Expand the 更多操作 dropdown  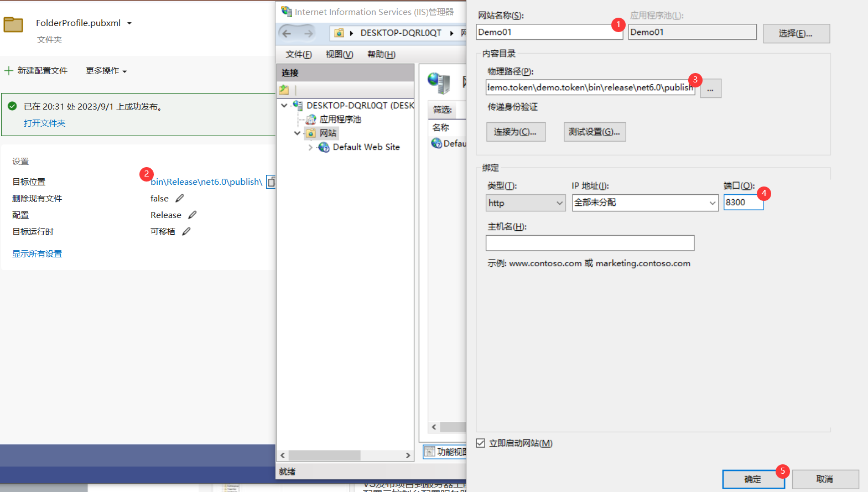(x=106, y=71)
